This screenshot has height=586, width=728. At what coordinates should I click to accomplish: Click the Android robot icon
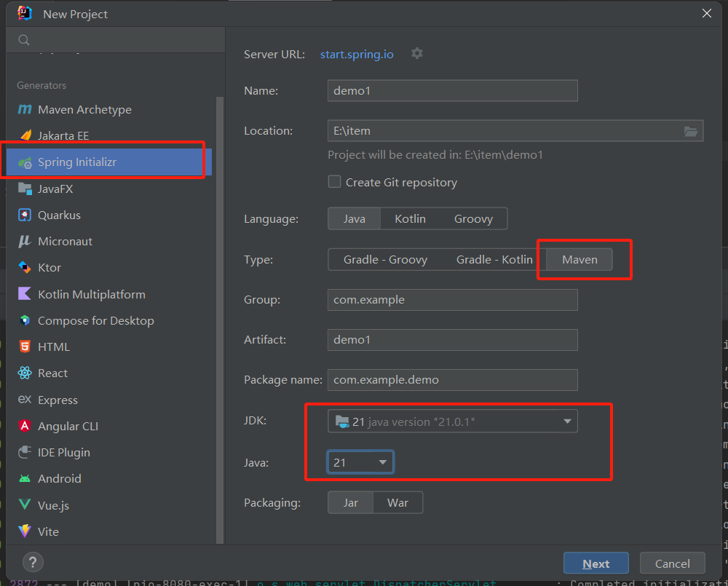pos(25,479)
